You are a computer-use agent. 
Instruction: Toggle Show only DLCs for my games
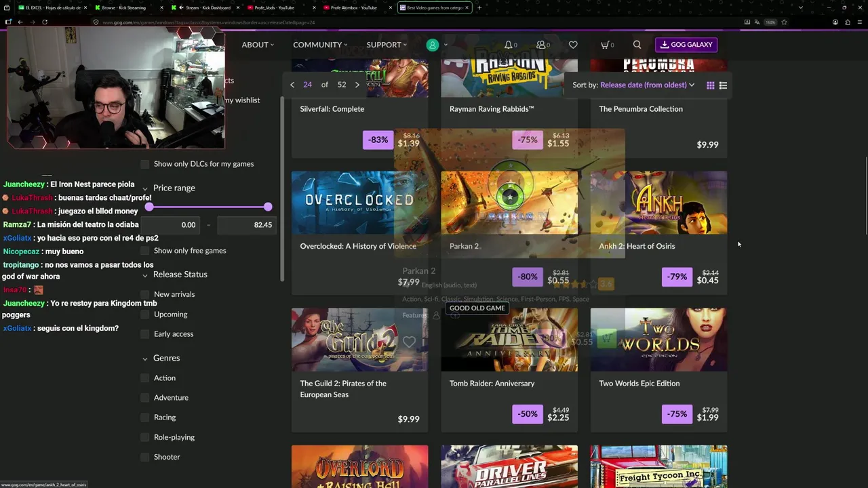[x=144, y=164]
